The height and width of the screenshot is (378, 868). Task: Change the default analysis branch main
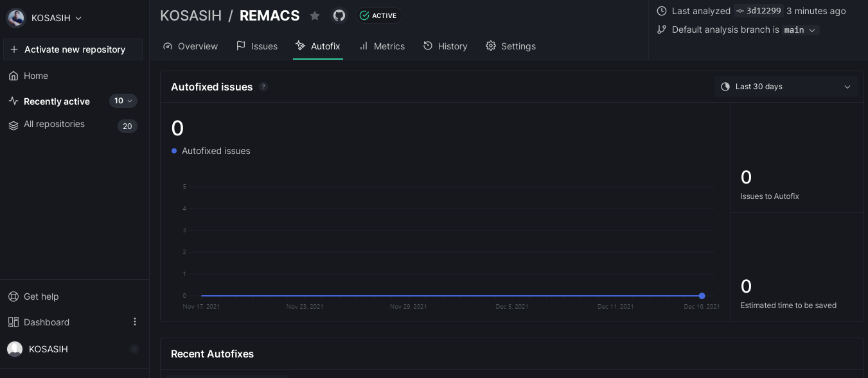801,30
